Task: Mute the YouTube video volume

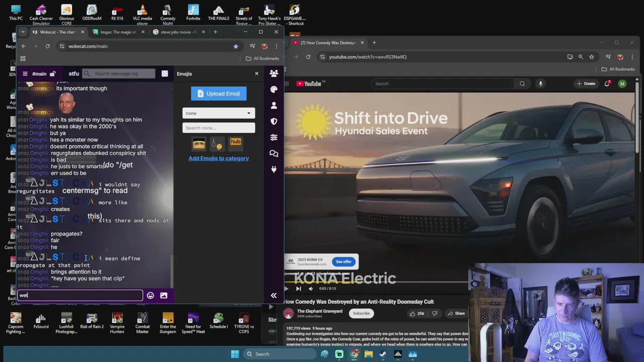Action: (x=310, y=289)
